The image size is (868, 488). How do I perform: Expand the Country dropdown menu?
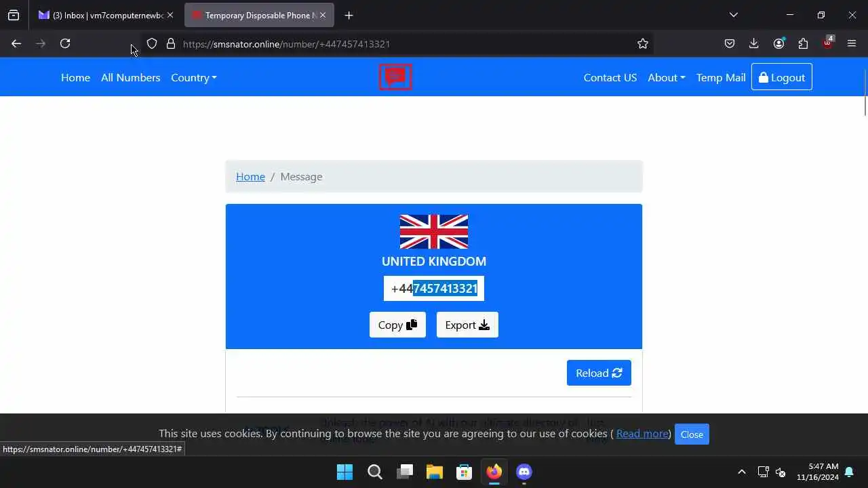pos(194,77)
